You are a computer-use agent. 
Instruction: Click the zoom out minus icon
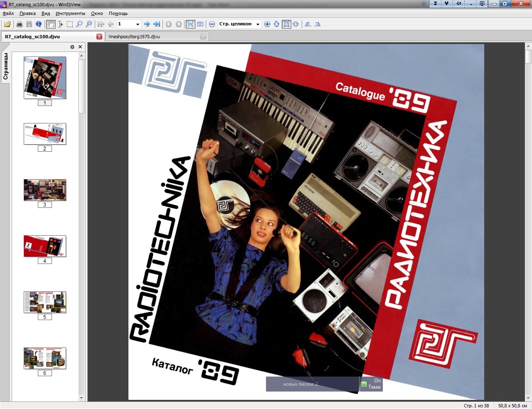click(212, 24)
